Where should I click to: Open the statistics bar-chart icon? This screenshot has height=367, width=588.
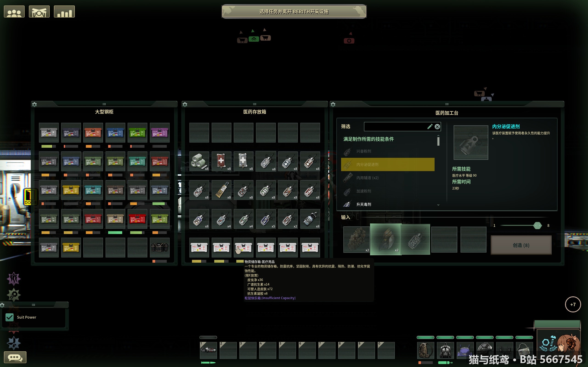[64, 12]
